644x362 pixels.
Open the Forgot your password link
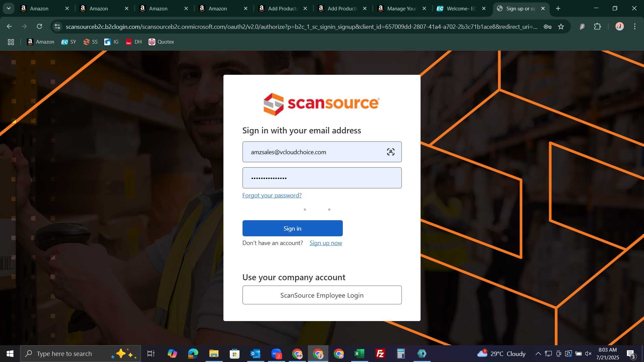(x=272, y=195)
